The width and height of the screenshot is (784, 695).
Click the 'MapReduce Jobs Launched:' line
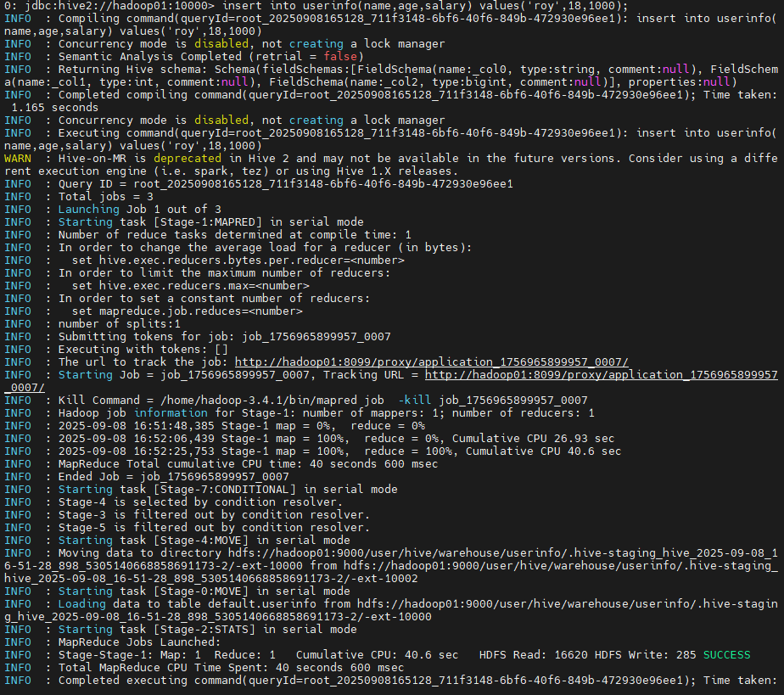(139, 642)
